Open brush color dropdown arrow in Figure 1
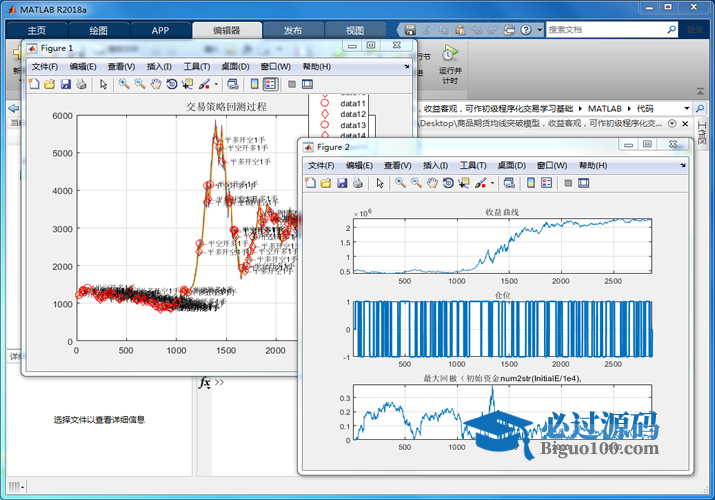This screenshot has width=715, height=500. coord(216,84)
